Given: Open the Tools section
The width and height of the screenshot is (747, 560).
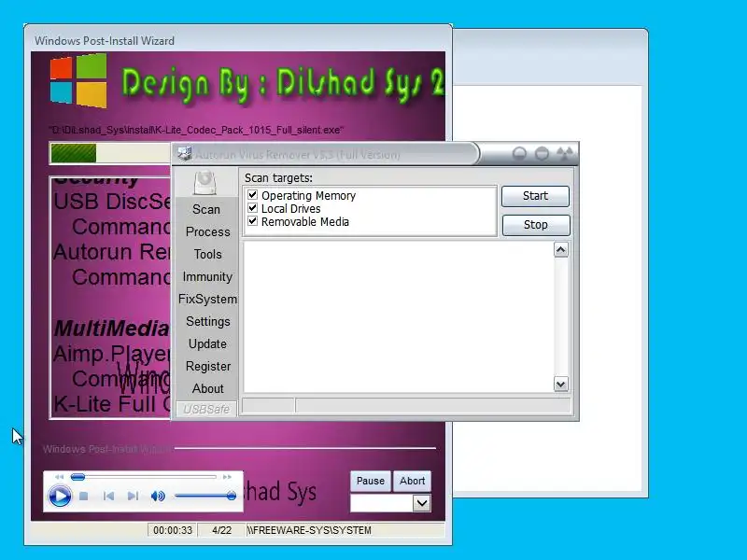Looking at the screenshot, I should click(207, 254).
